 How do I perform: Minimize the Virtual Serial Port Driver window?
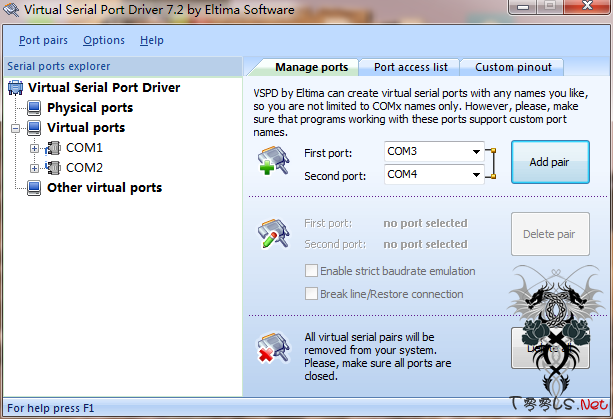[x=523, y=7]
